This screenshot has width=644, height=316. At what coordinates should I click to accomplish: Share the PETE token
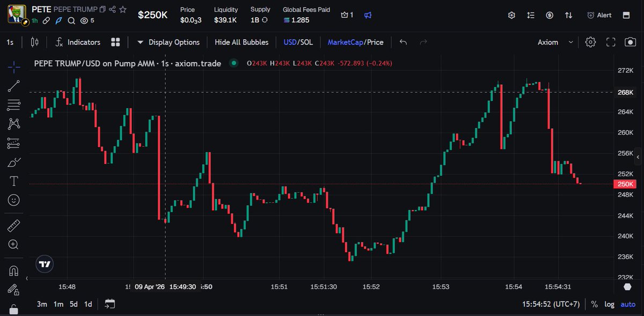click(x=112, y=10)
